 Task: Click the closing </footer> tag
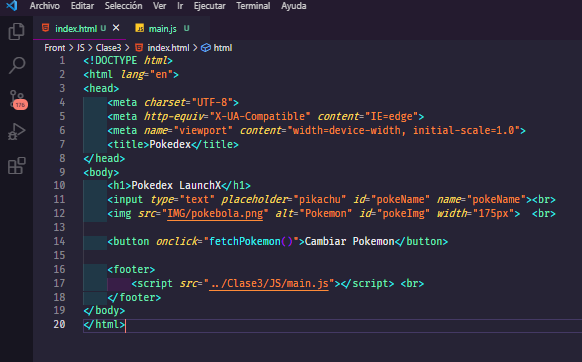(x=134, y=298)
